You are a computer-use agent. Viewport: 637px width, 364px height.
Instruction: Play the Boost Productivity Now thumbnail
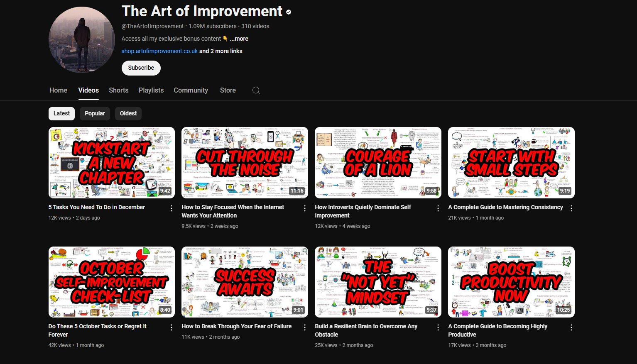point(511,282)
